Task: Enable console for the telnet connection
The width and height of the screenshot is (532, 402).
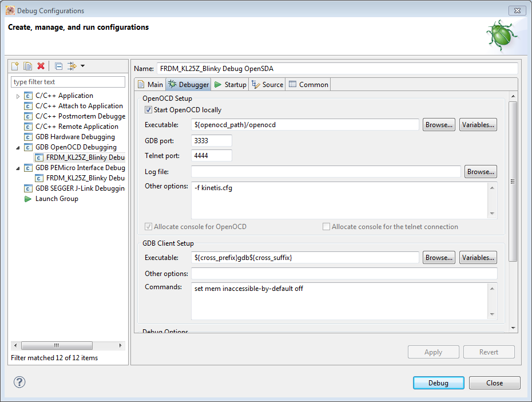Action: pyautogui.click(x=327, y=227)
